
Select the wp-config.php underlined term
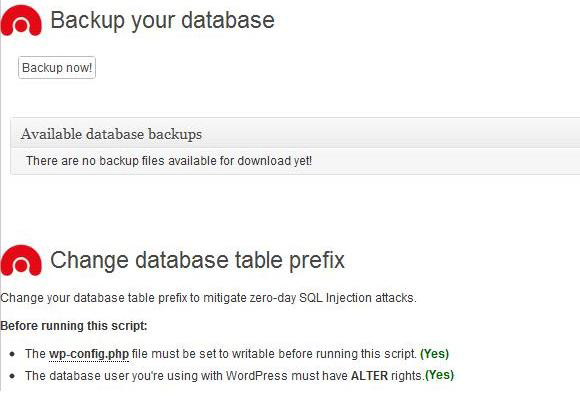(89, 354)
